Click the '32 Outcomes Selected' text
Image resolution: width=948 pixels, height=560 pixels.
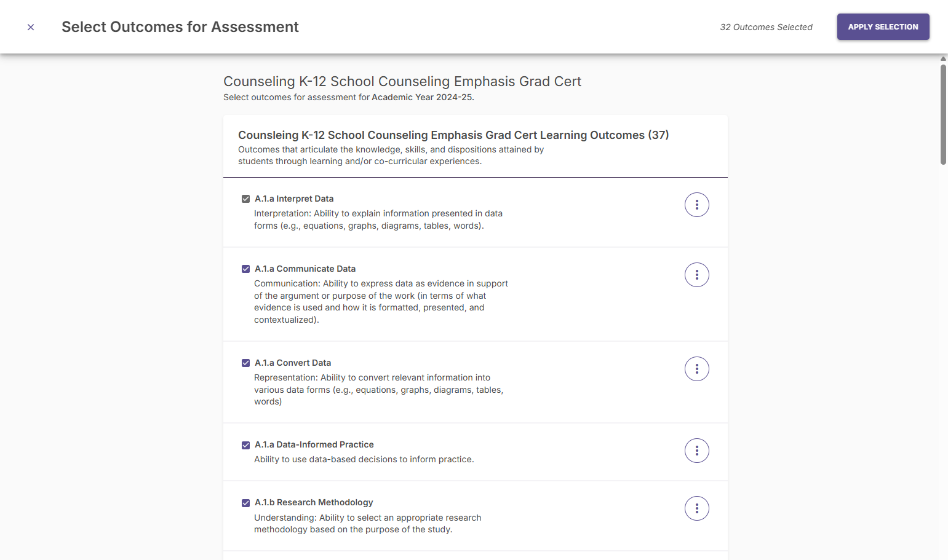(x=766, y=27)
